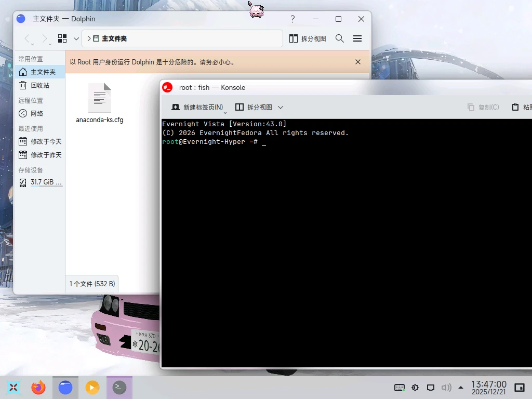This screenshot has height=399, width=532.
Task: Switch to Dolphin taskbar button
Action: (65, 388)
